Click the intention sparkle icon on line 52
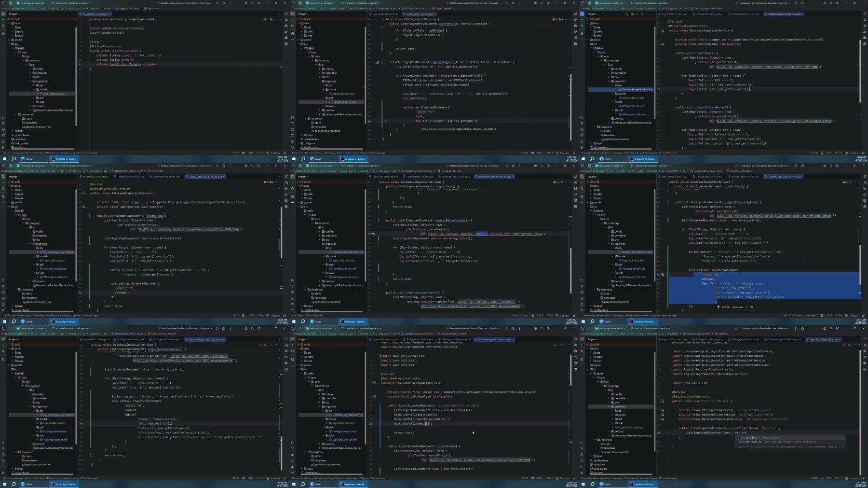Screen dimensions: 868x488 point(373,234)
